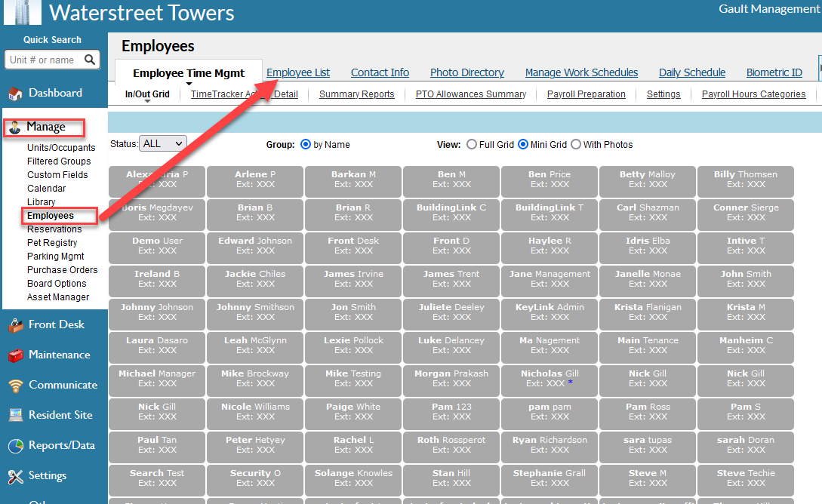Click the Dashboard house icon
This screenshot has width=822, height=504.
tap(15, 94)
